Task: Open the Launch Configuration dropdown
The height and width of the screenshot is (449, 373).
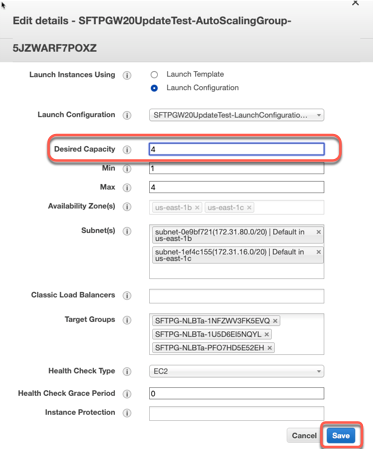Action: pos(237,115)
